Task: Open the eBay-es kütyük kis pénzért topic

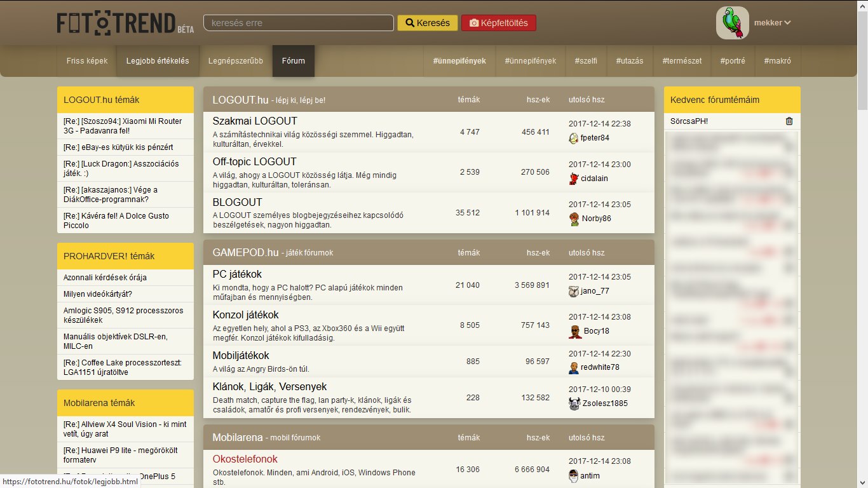Action: click(125, 147)
